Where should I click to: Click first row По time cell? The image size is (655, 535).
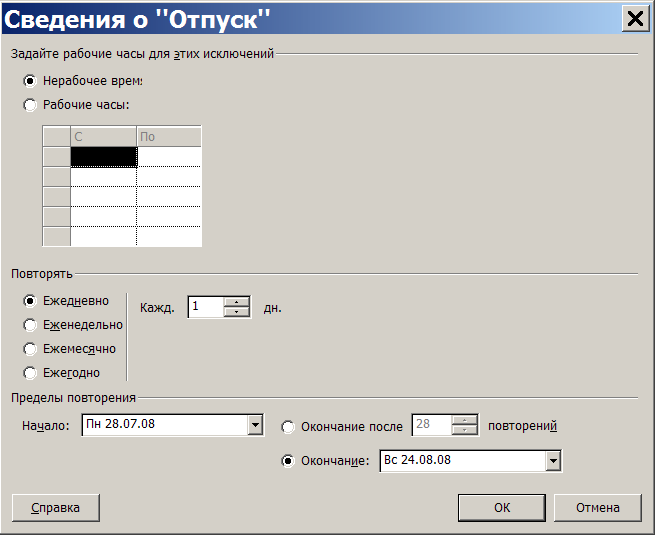169,157
